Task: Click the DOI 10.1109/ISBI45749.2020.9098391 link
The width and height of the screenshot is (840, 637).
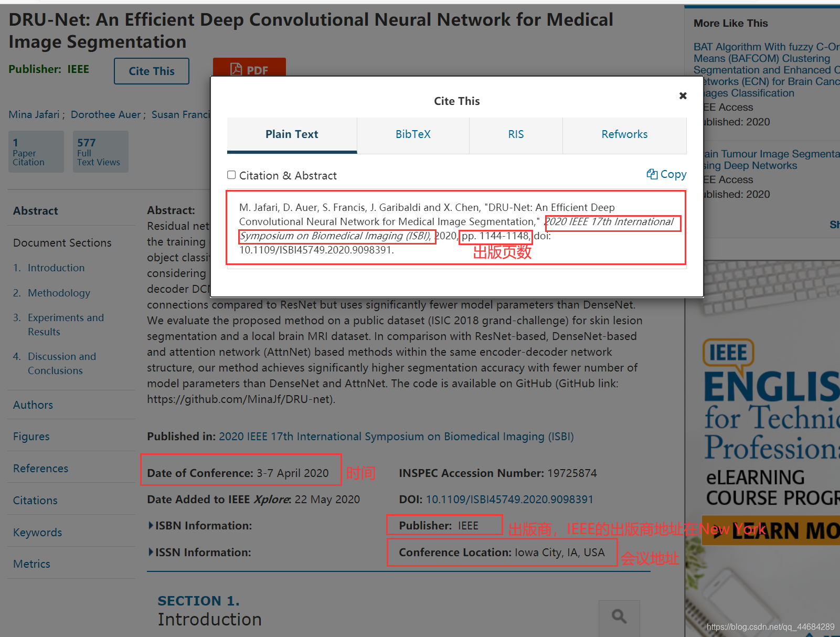Action: point(509,500)
